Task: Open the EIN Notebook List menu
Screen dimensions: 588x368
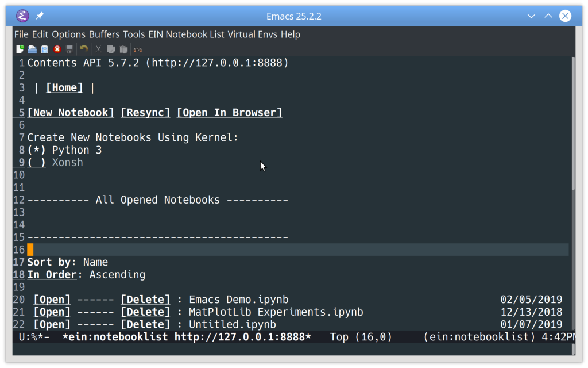Action: 186,34
